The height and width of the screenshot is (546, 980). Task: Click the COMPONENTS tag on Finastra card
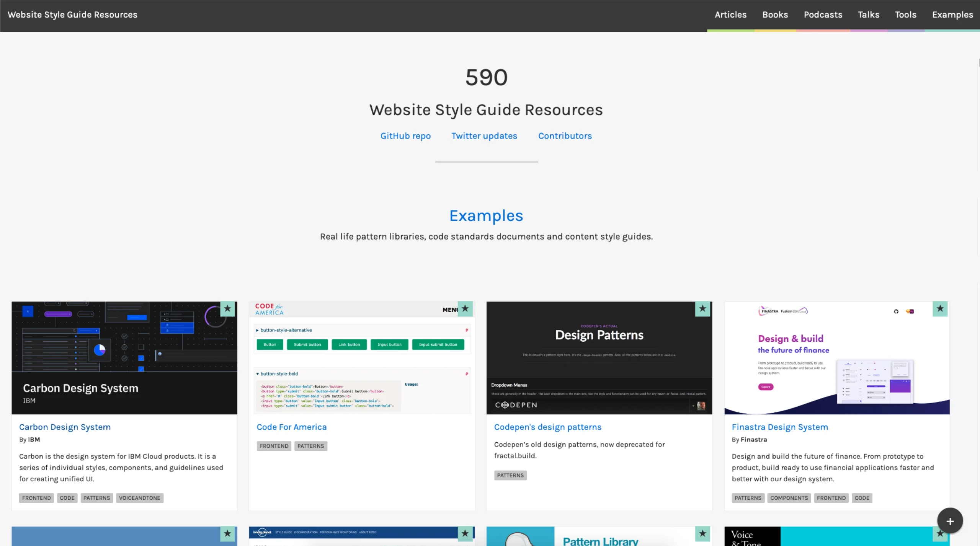789,498
